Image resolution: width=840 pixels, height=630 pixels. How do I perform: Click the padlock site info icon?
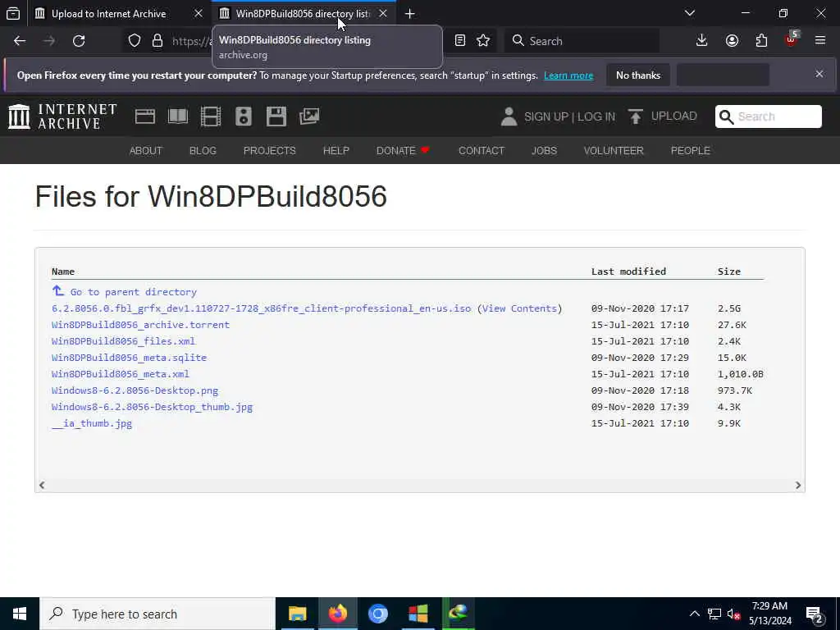tap(157, 41)
